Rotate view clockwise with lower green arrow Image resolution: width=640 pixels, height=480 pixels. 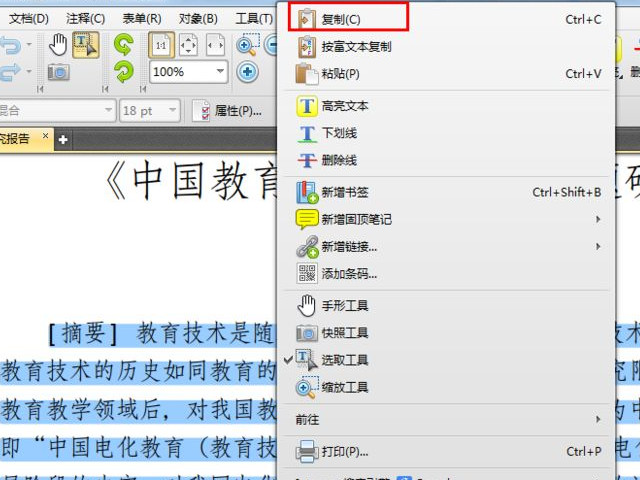(124, 72)
